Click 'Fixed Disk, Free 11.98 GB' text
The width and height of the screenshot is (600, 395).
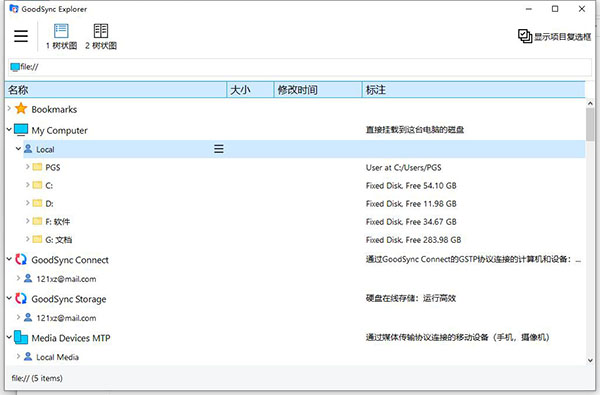click(411, 204)
